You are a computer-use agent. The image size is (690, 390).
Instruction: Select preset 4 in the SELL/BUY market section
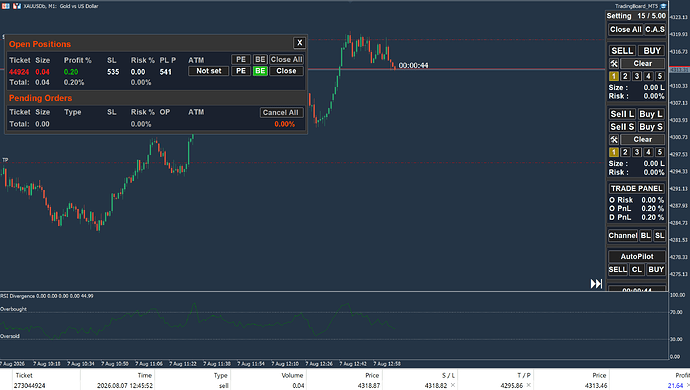coord(648,76)
